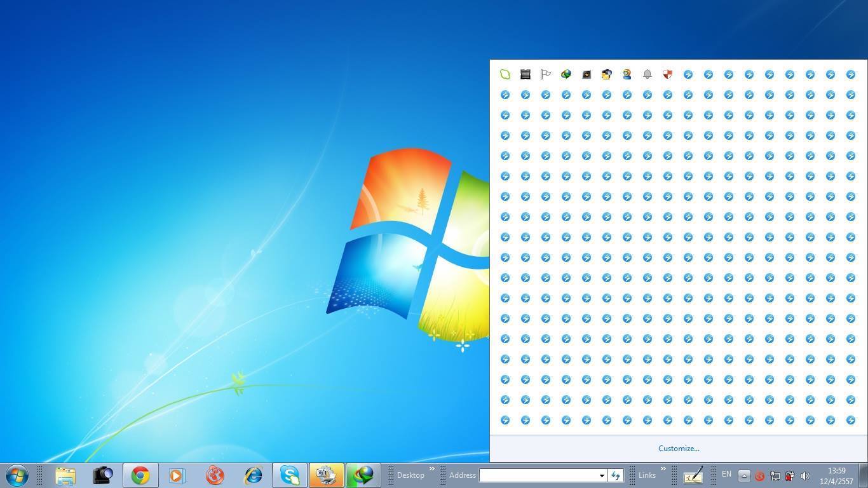The width and height of the screenshot is (868, 488).
Task: Click the red circular taskbar app icon
Action: (215, 475)
